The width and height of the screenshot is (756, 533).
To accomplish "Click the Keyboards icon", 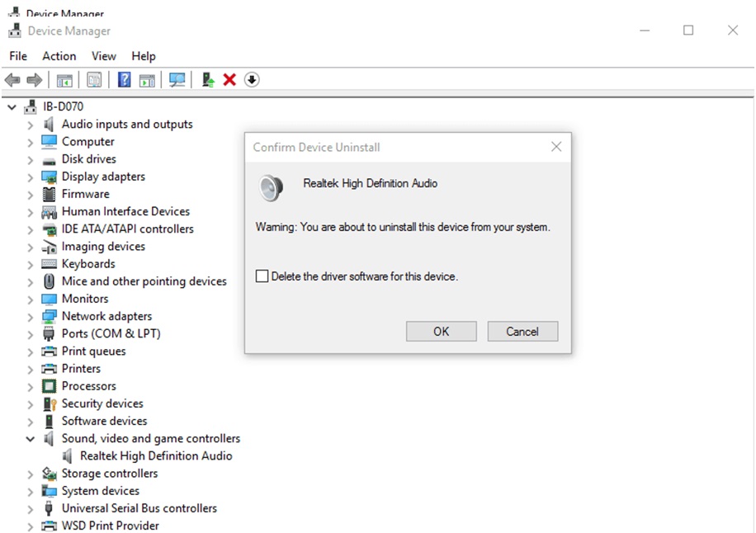I will pyautogui.click(x=49, y=264).
